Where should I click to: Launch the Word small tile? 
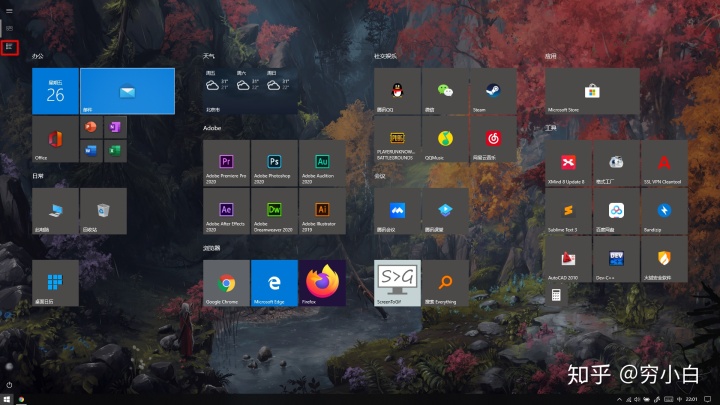coord(91,151)
